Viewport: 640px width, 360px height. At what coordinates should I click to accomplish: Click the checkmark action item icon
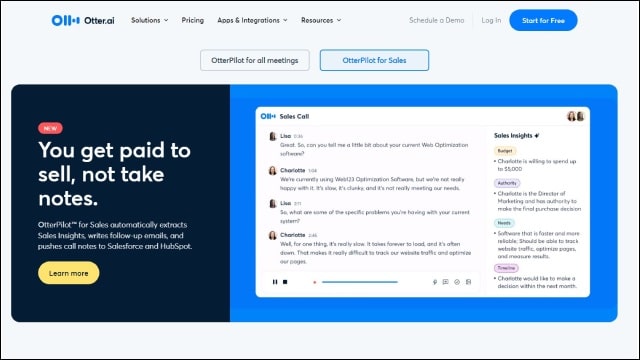(x=457, y=282)
